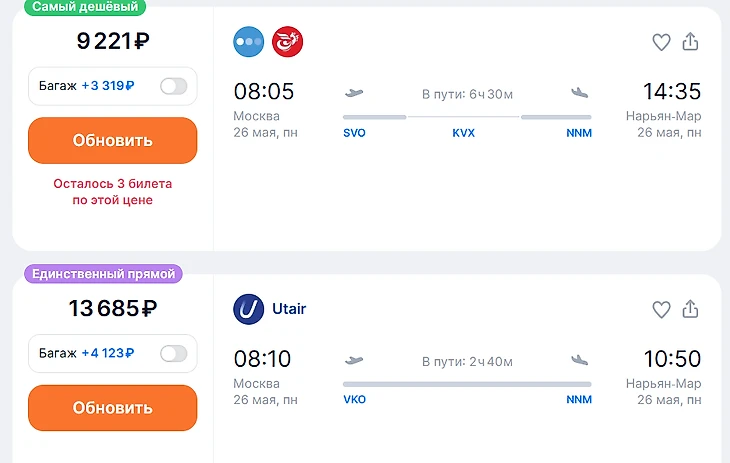
Task: Click the Самый дешёвый badge
Action: point(84,7)
